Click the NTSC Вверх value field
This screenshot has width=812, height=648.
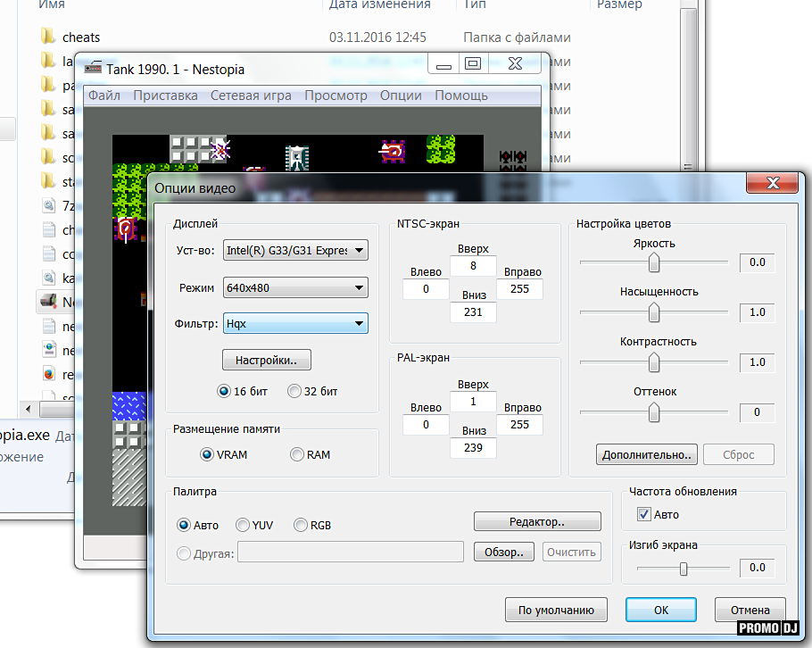pyautogui.click(x=473, y=266)
